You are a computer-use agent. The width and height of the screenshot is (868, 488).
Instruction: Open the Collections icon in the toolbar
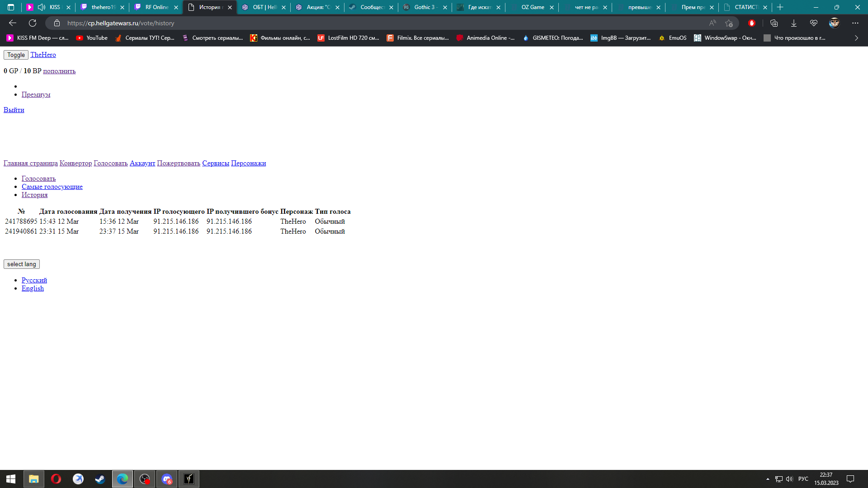pos(774,23)
